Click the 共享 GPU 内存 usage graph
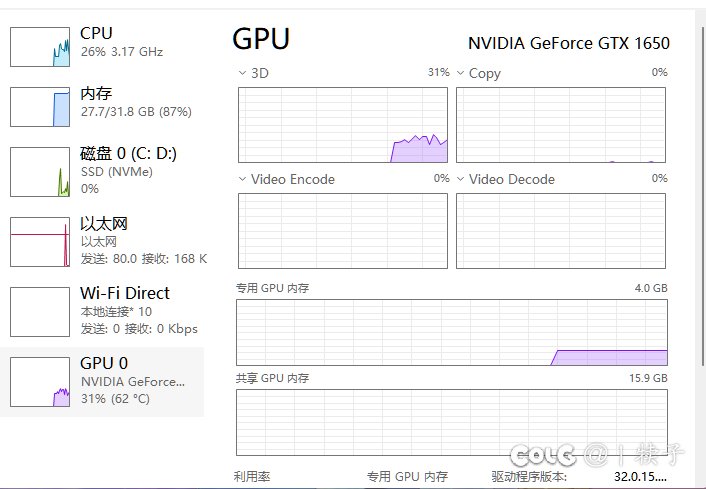The height and width of the screenshot is (489, 706). (452, 422)
